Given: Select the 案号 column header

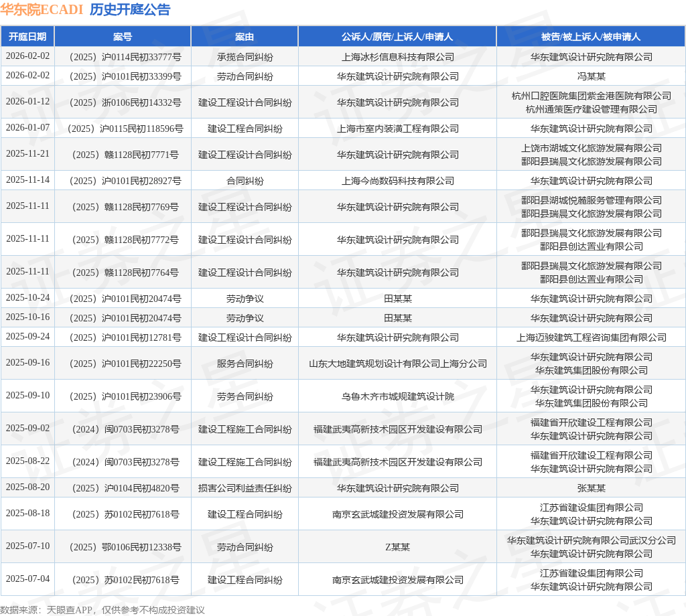Looking at the screenshot, I should click(x=123, y=37).
